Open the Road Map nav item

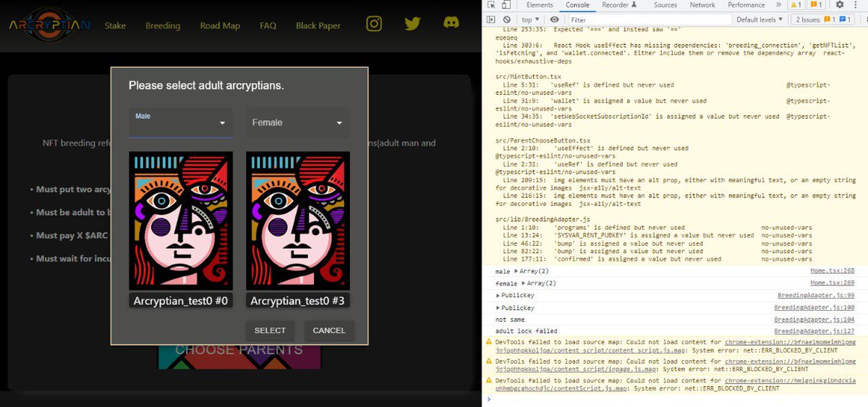coord(220,25)
